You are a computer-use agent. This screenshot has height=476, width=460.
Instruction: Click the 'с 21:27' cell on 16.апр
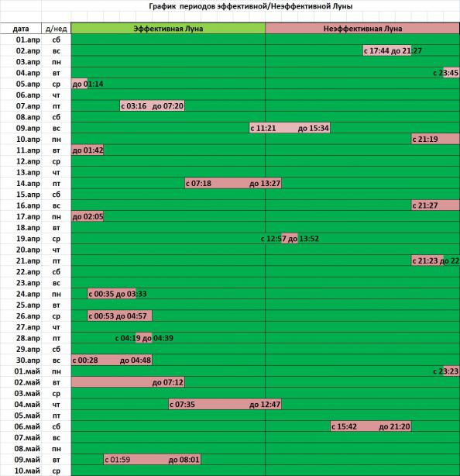[435, 205]
